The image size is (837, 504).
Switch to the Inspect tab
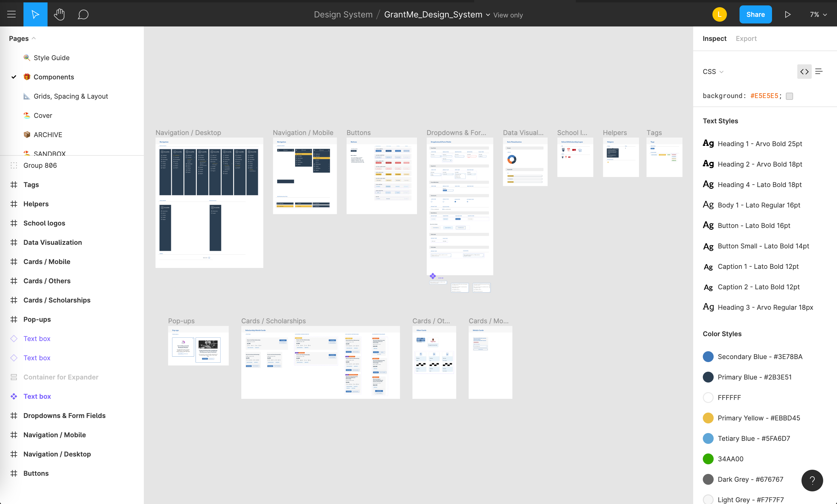714,38
